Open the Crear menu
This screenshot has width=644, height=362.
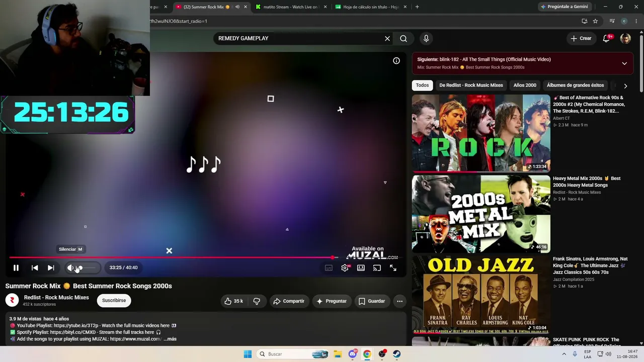pos(581,38)
